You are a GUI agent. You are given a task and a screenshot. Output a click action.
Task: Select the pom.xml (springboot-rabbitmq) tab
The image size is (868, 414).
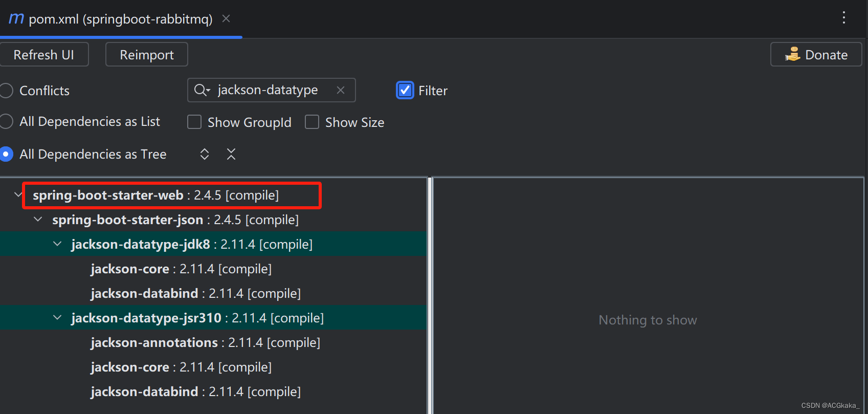120,19
